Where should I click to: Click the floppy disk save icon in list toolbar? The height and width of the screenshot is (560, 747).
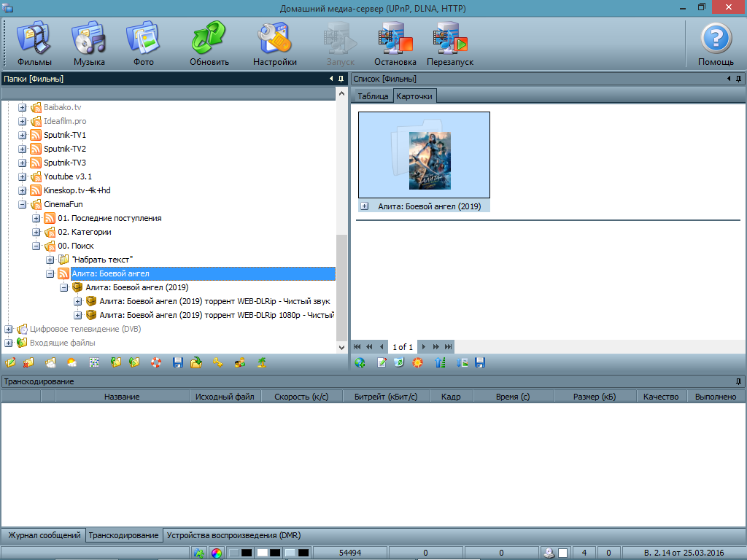point(480,362)
